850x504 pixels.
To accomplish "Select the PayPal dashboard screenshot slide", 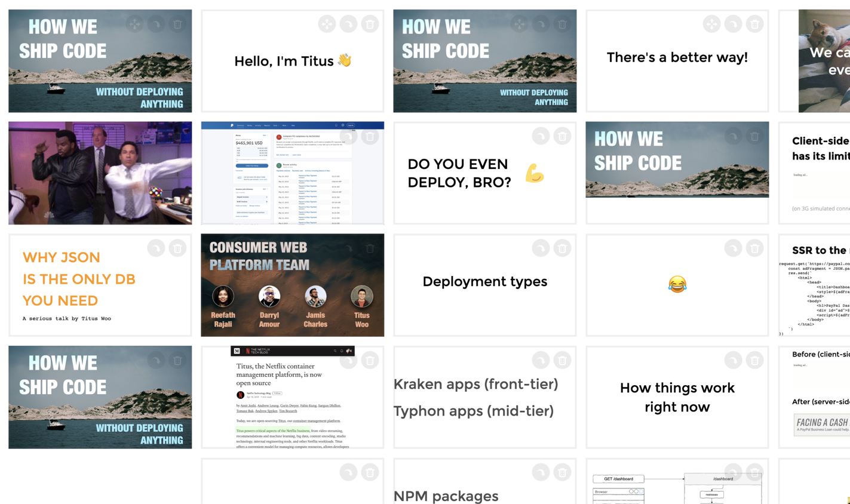I will click(293, 173).
